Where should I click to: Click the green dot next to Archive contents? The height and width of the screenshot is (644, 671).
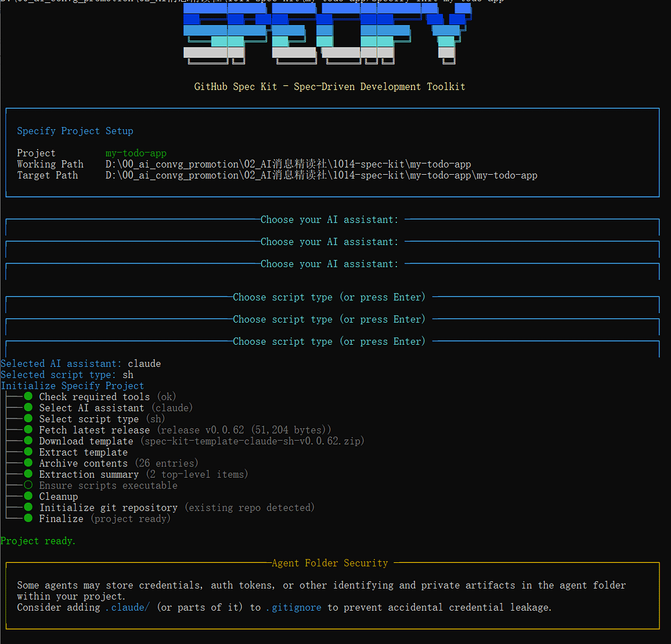(28, 463)
